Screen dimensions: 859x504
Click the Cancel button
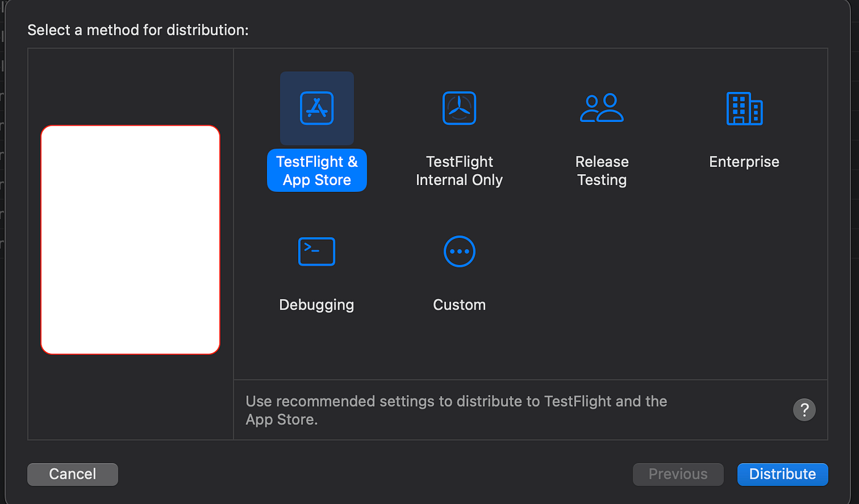click(x=72, y=474)
